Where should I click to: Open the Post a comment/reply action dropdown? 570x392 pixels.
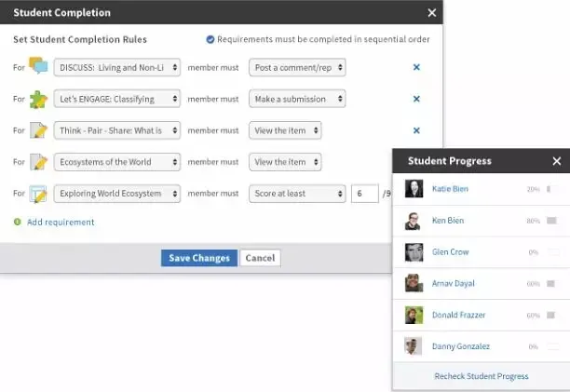[x=297, y=67]
